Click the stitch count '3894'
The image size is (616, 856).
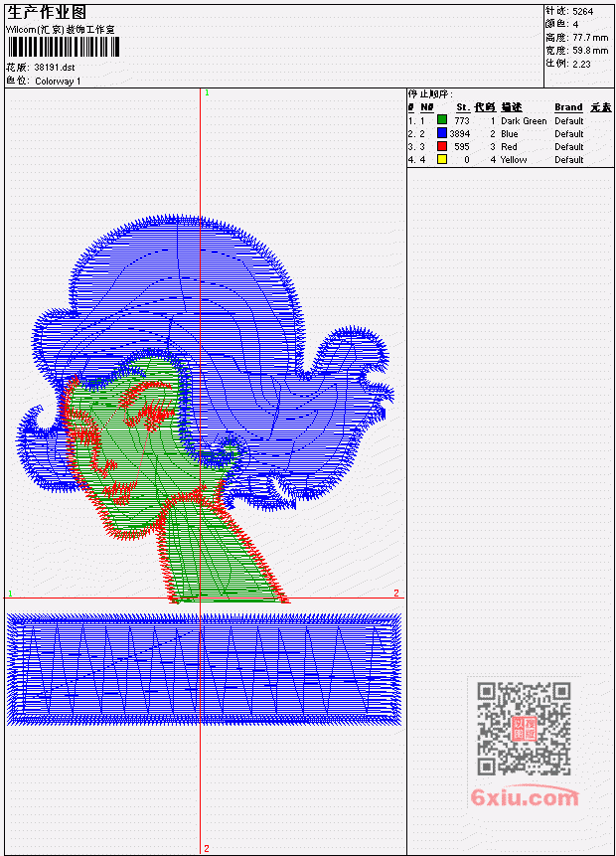coord(459,134)
